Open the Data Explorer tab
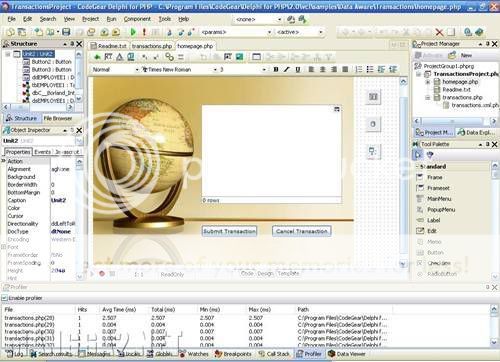 [x=476, y=132]
